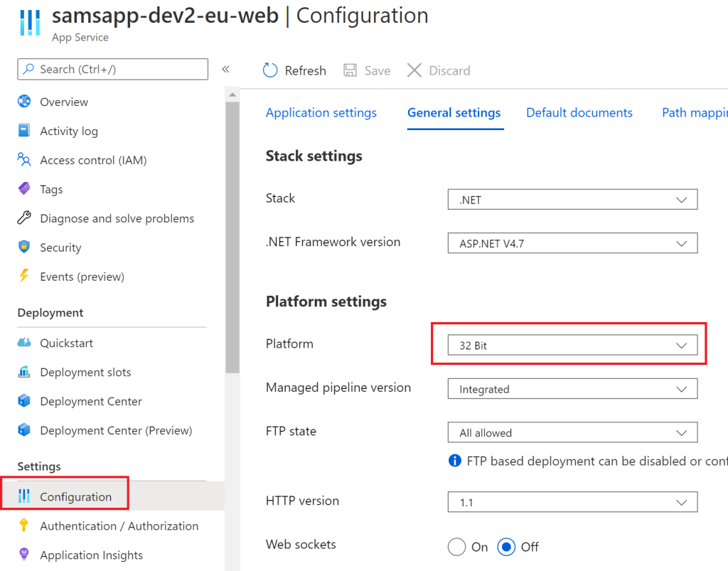Select the purple Tags icon
Screen dimensions: 728x571
click(x=24, y=189)
